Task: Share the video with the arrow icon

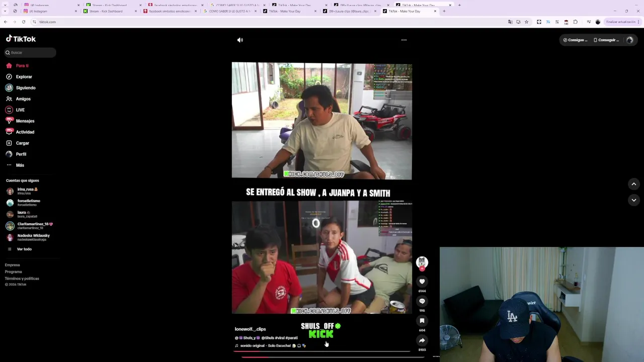Action: point(422,340)
